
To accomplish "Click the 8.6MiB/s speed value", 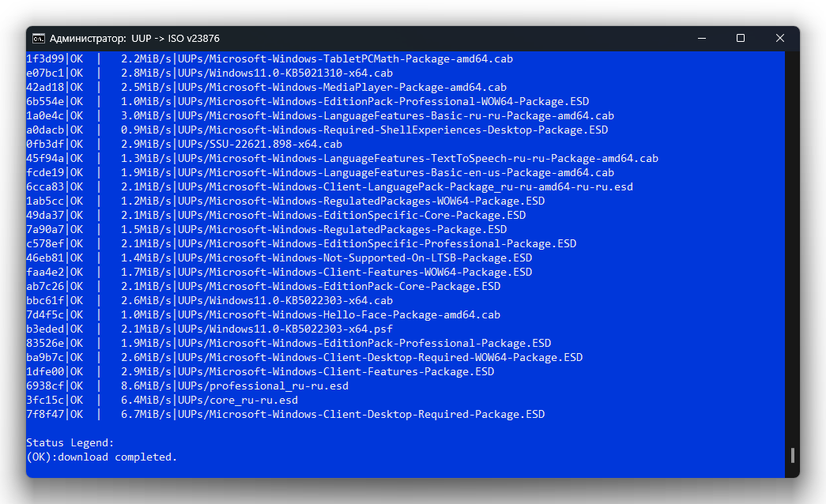I will (146, 386).
